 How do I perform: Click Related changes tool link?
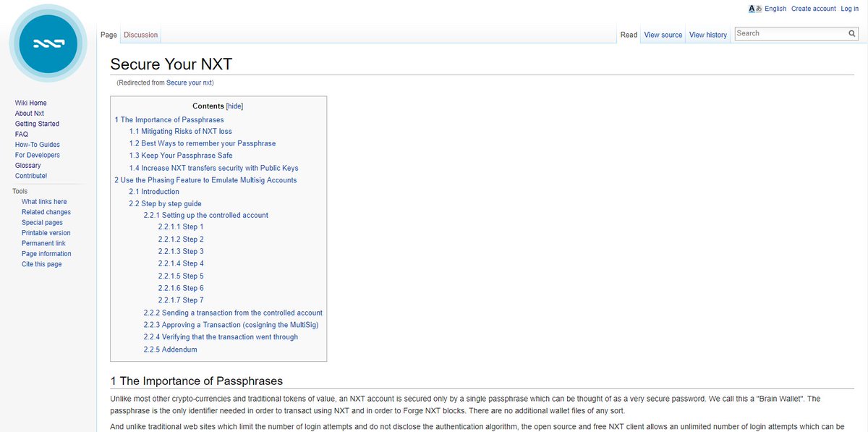coord(46,212)
